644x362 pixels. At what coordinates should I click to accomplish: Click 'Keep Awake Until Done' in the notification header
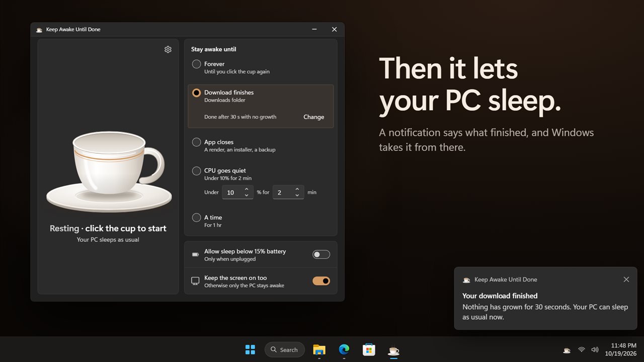[506, 280]
